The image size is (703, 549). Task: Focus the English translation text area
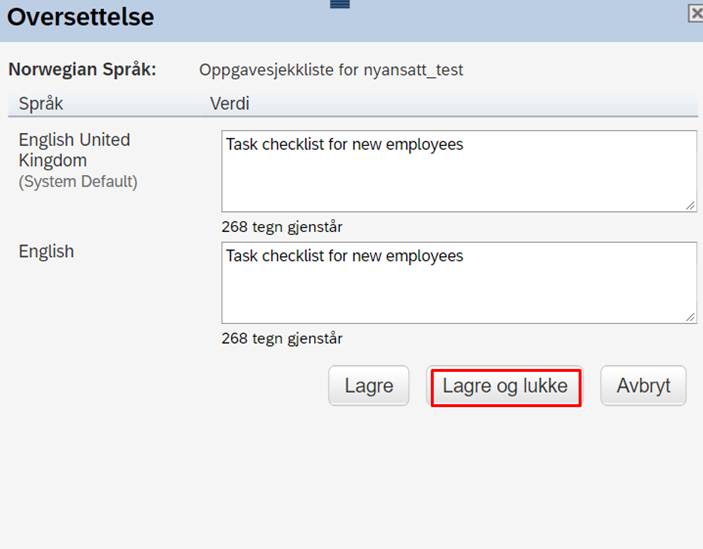pyautogui.click(x=459, y=283)
